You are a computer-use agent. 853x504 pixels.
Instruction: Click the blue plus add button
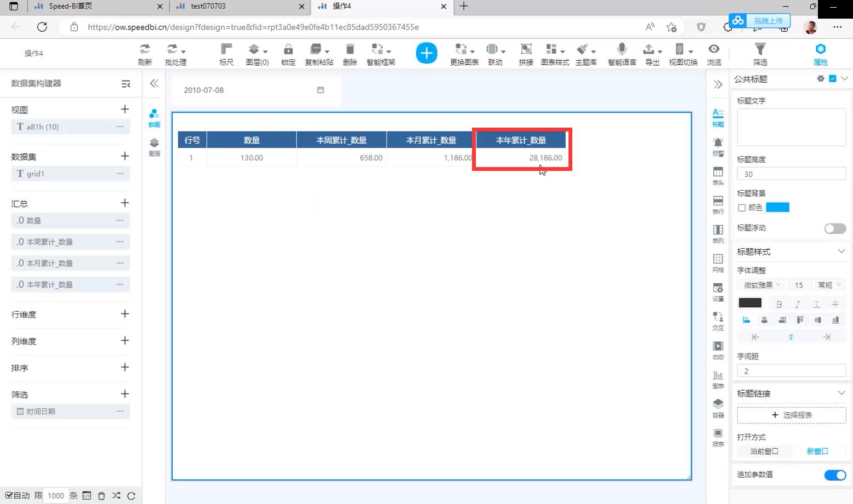click(x=426, y=53)
